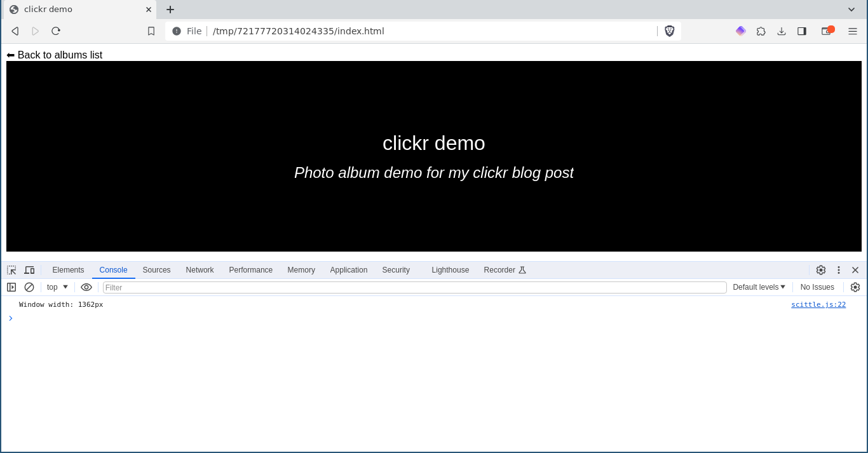Open console settings gear icon
This screenshot has width=868, height=453.
(x=855, y=287)
